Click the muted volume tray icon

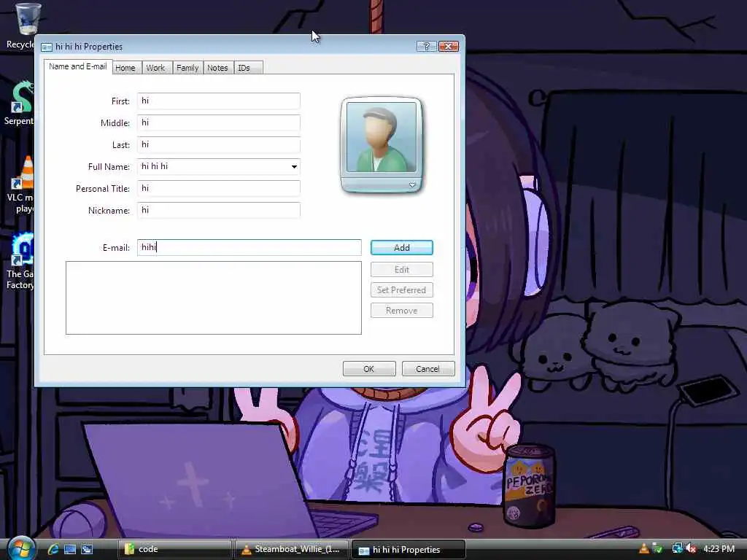[691, 549]
